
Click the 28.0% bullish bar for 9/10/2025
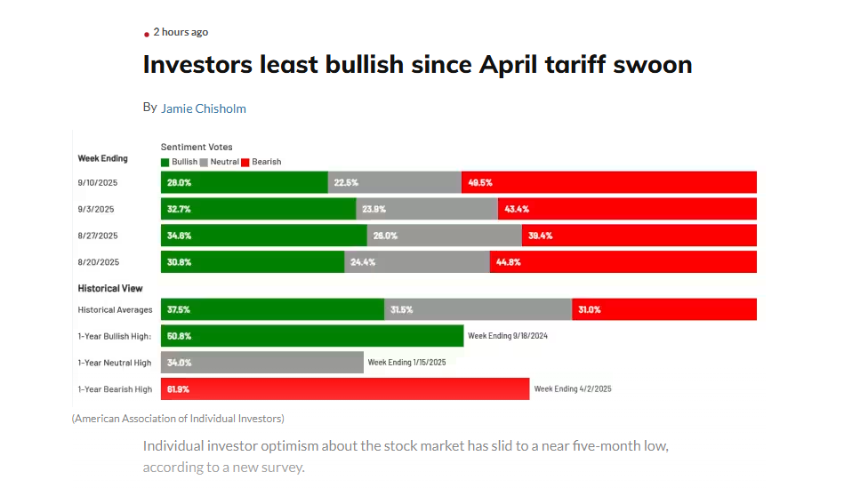244,182
